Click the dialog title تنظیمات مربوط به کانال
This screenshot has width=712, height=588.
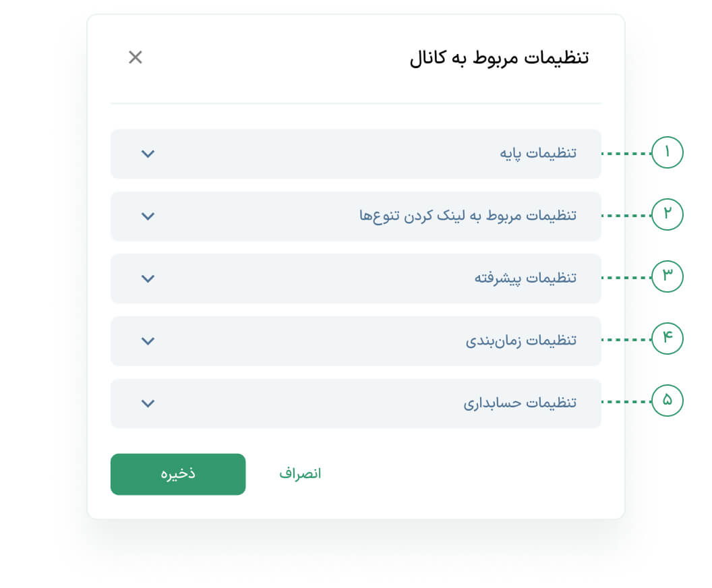point(499,58)
